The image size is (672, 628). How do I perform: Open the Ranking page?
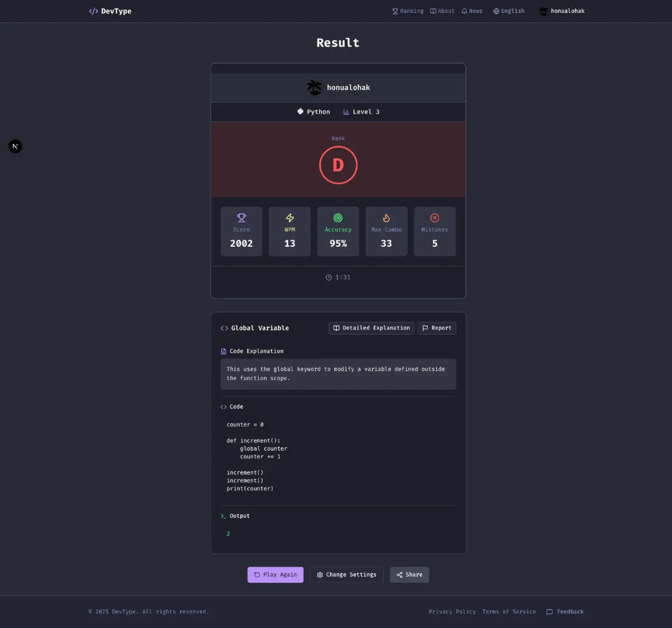[x=408, y=11]
